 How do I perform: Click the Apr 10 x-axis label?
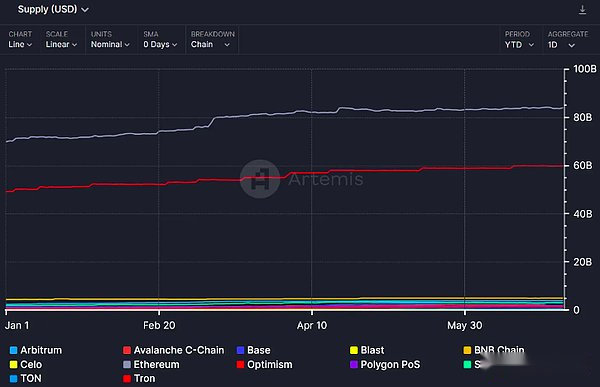(312, 325)
